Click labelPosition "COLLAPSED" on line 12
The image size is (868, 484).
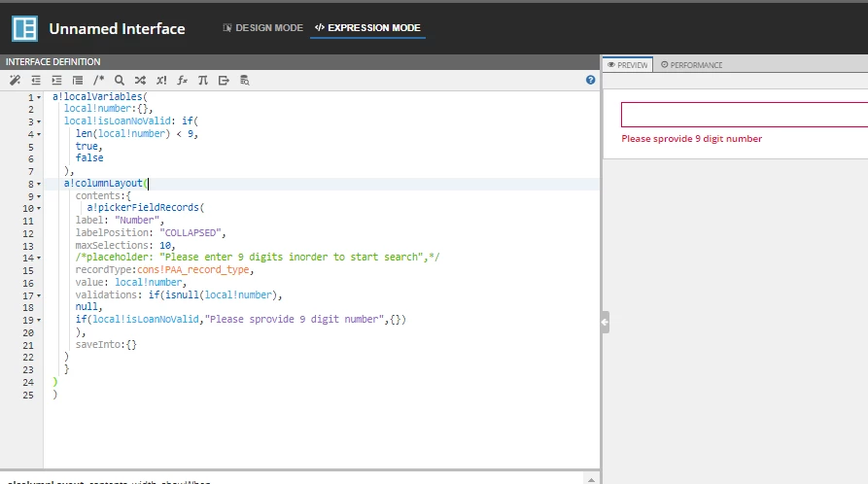151,232
